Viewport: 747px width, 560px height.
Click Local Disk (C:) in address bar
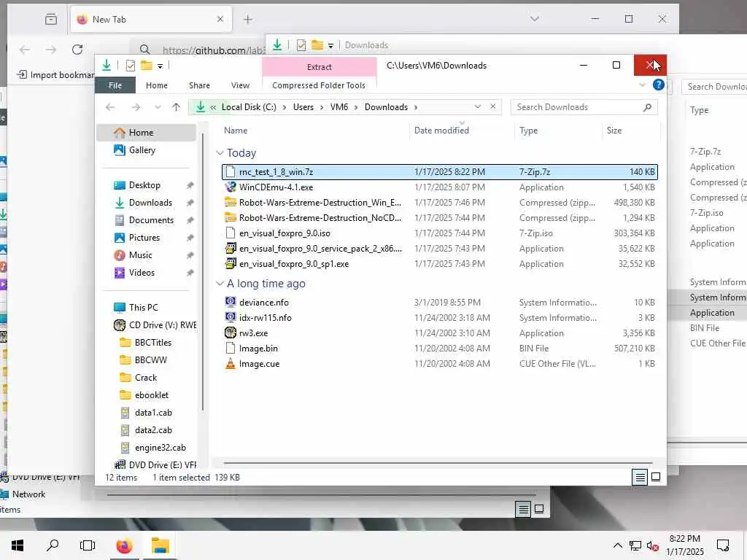tap(249, 107)
